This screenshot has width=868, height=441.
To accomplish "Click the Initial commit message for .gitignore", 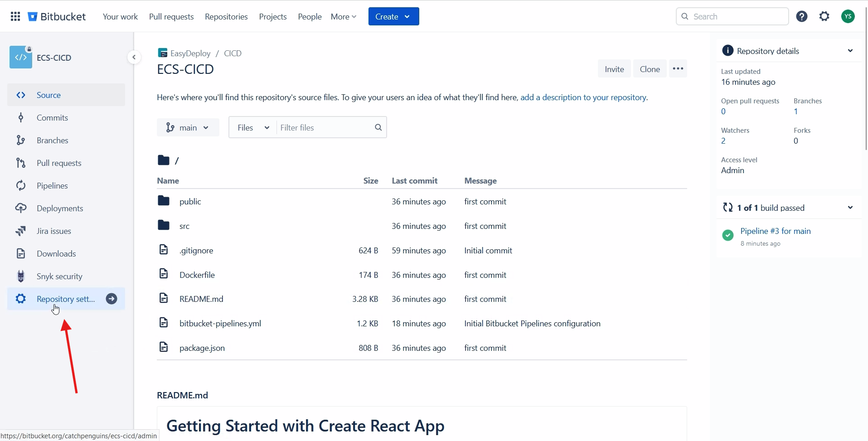I will click(488, 251).
